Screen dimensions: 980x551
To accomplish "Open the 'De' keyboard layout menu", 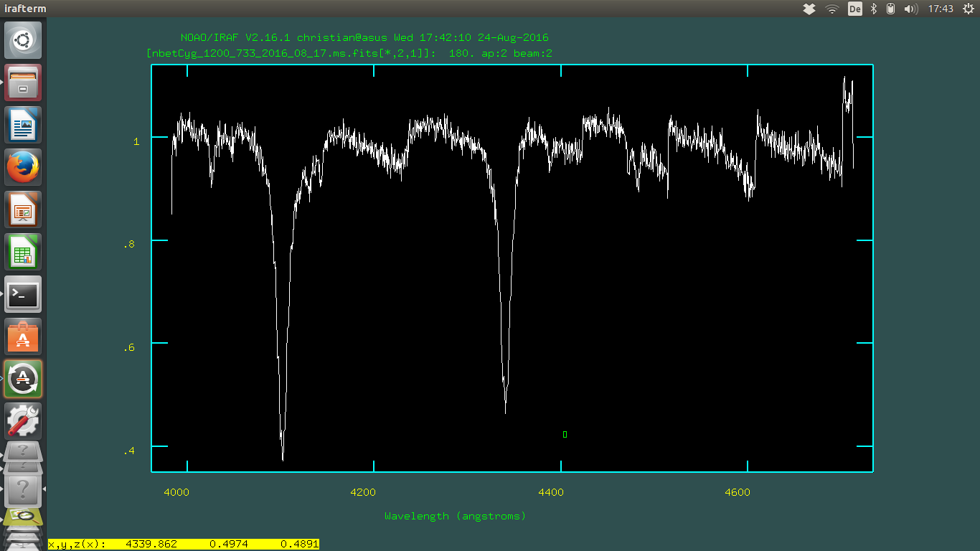I will pos(854,9).
